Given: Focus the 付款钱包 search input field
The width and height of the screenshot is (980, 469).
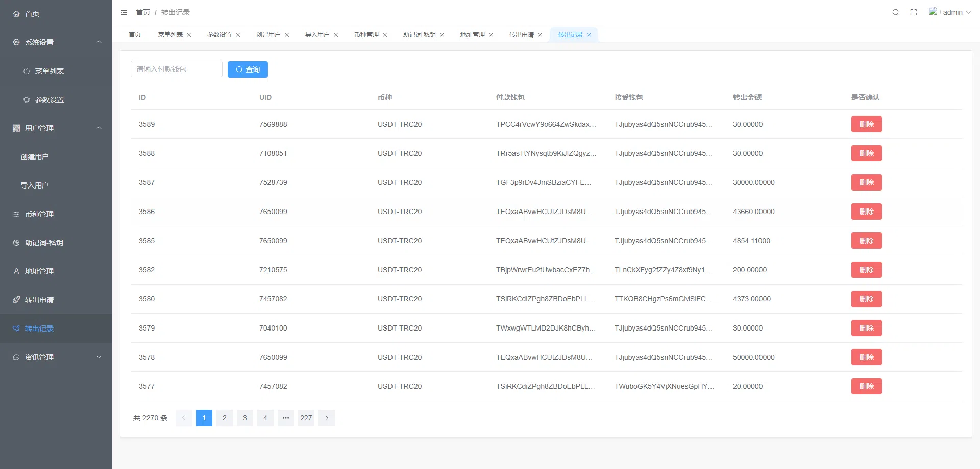Looking at the screenshot, I should [176, 69].
